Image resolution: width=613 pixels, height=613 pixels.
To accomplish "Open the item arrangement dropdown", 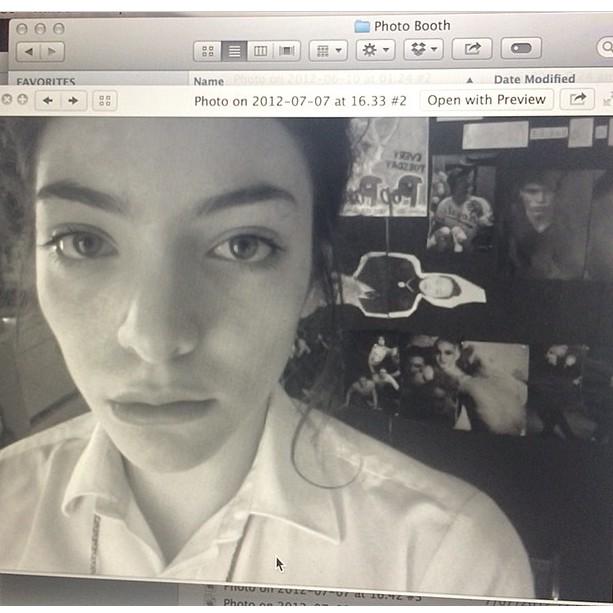I will (328, 51).
